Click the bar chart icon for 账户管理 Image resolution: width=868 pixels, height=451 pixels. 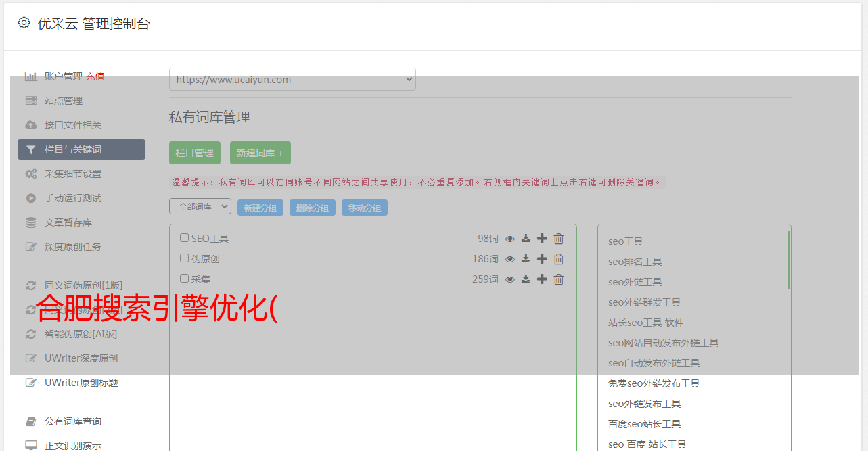(x=31, y=76)
